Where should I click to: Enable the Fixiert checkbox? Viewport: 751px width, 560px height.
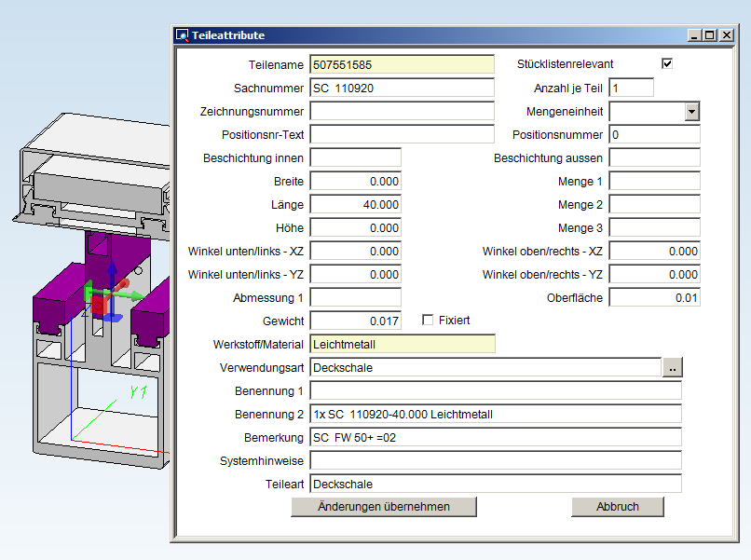pos(428,321)
